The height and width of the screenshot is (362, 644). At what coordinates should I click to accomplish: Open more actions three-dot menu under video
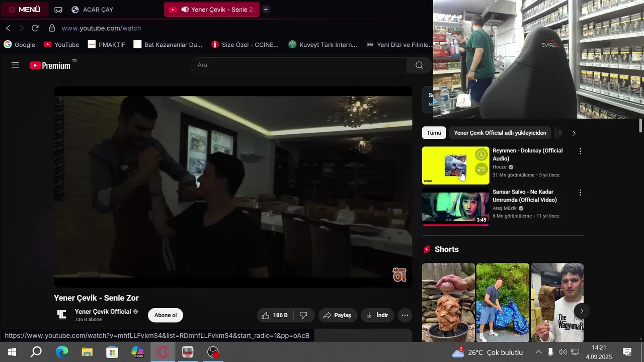pyautogui.click(x=405, y=315)
